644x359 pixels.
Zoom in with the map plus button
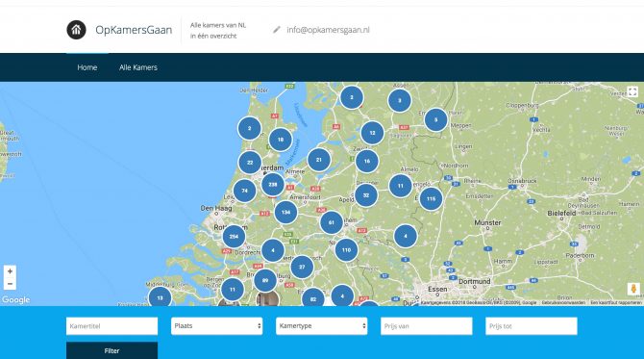10,271
